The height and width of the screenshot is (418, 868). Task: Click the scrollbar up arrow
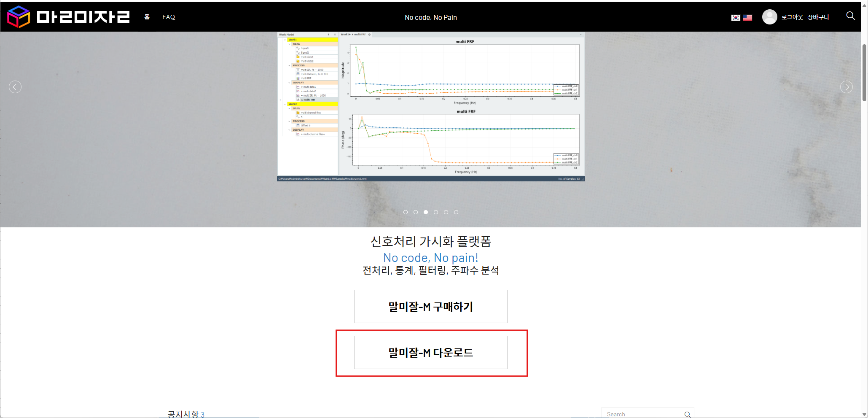click(865, 5)
